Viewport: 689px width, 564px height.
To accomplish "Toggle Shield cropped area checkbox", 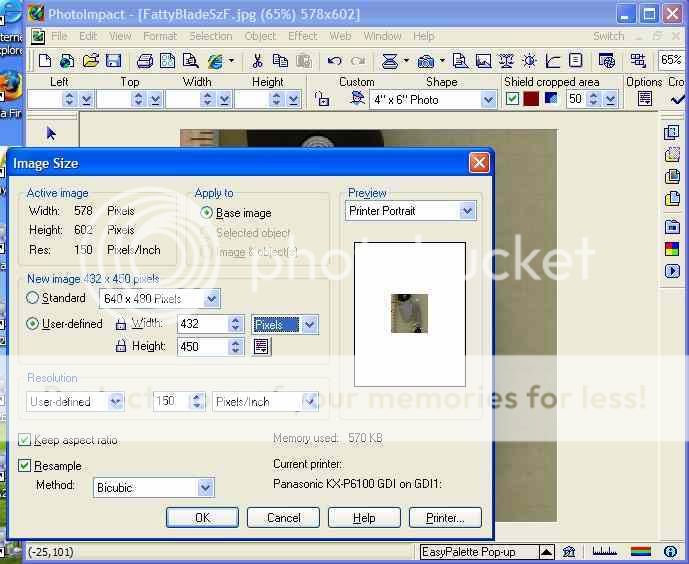I will point(512,99).
